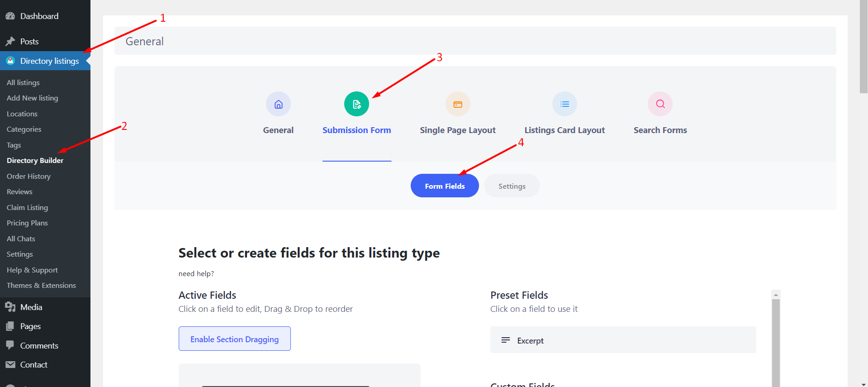Open Search Forms via the magnifier icon
Screen dimensions: 868x387
tap(659, 104)
